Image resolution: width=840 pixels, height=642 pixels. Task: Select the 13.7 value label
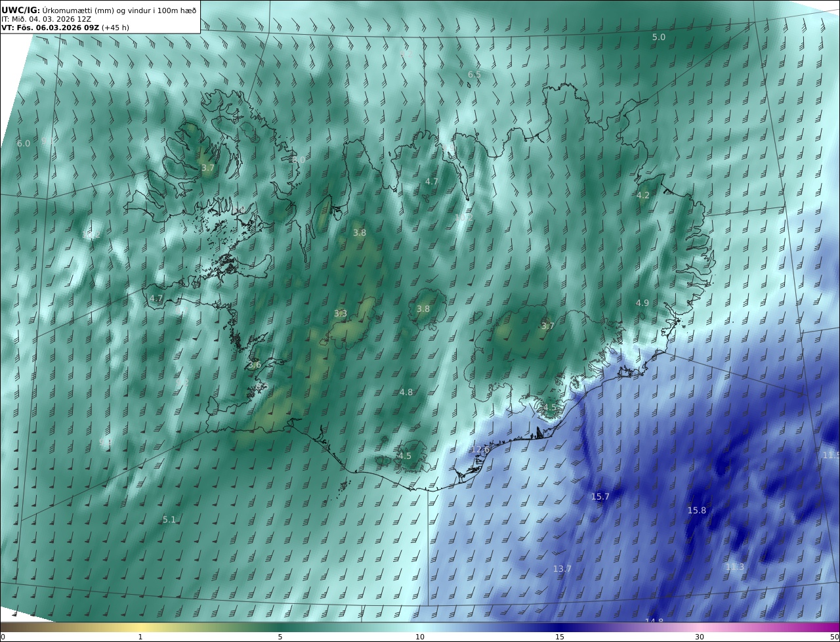(x=562, y=568)
